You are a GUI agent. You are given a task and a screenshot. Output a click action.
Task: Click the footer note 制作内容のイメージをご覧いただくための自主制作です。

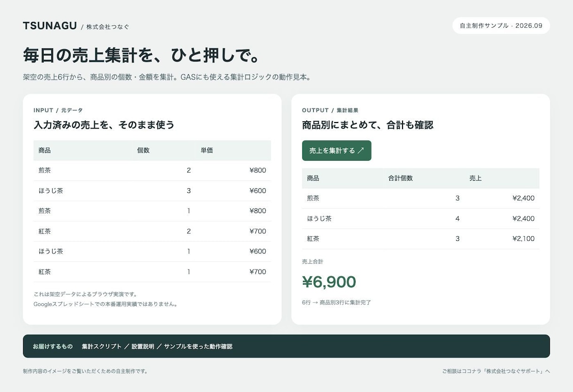[x=85, y=371]
